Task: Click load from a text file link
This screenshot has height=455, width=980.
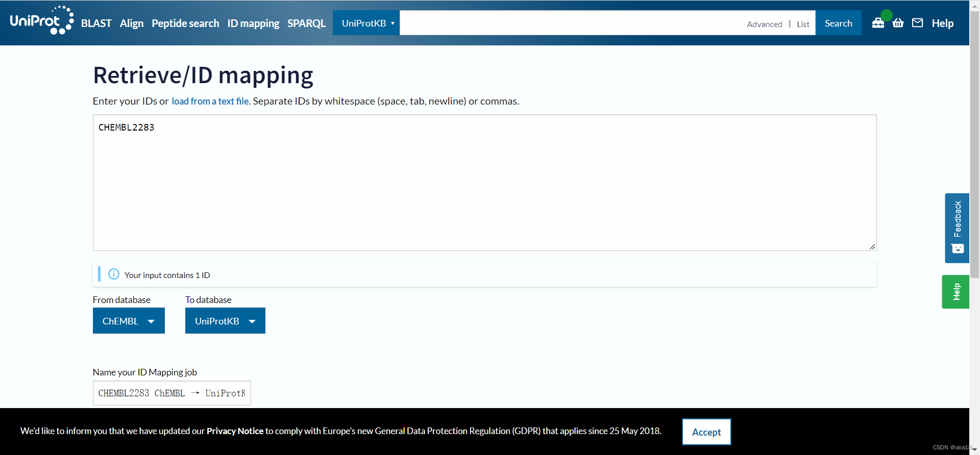Action: tap(210, 101)
